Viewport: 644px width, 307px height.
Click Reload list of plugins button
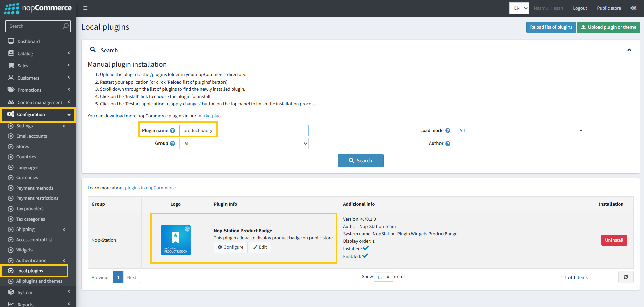pyautogui.click(x=551, y=27)
